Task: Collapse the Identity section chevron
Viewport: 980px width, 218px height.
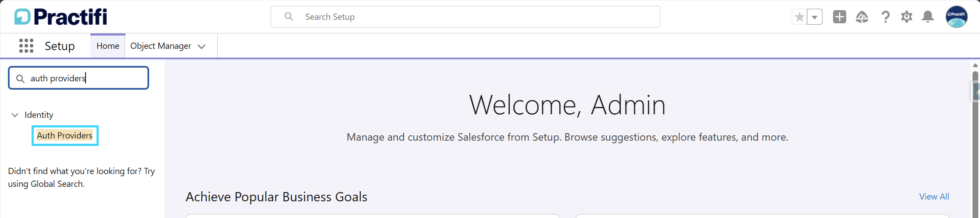Action: [15, 115]
